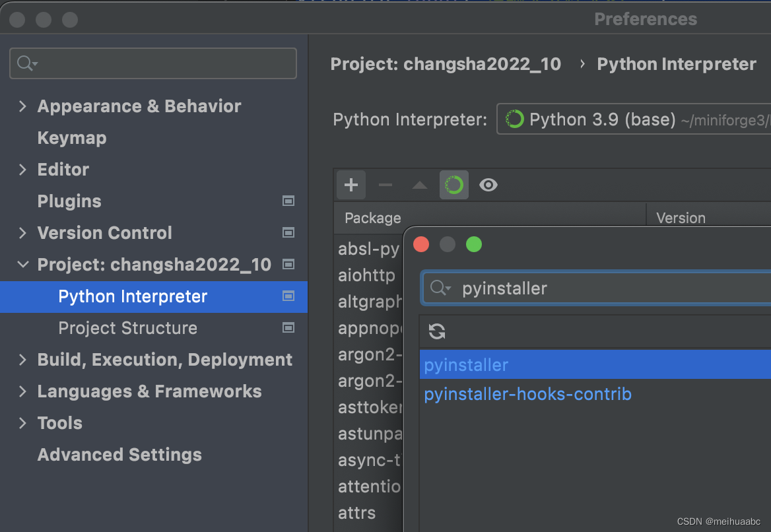Click the plus icon to install a package

tap(351, 185)
